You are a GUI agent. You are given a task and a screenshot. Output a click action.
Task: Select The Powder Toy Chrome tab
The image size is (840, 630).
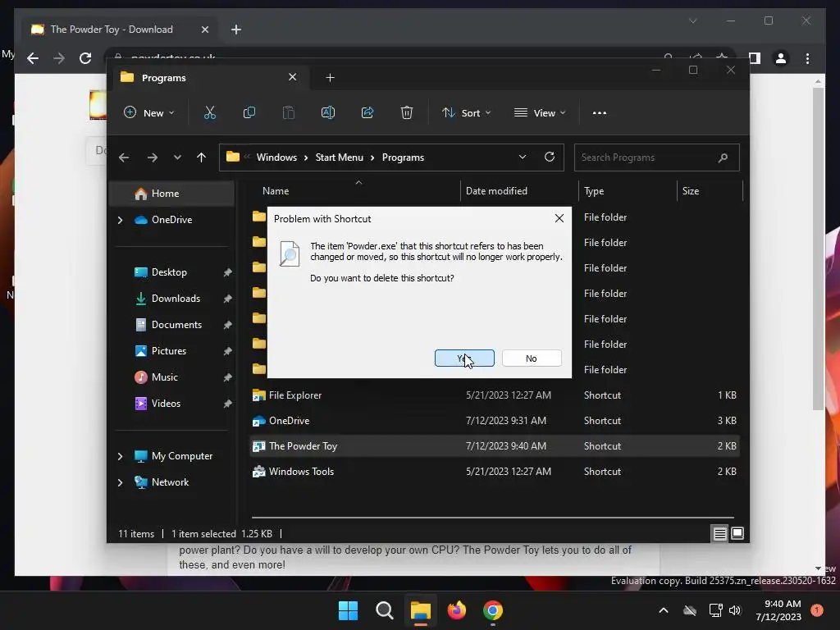point(120,30)
